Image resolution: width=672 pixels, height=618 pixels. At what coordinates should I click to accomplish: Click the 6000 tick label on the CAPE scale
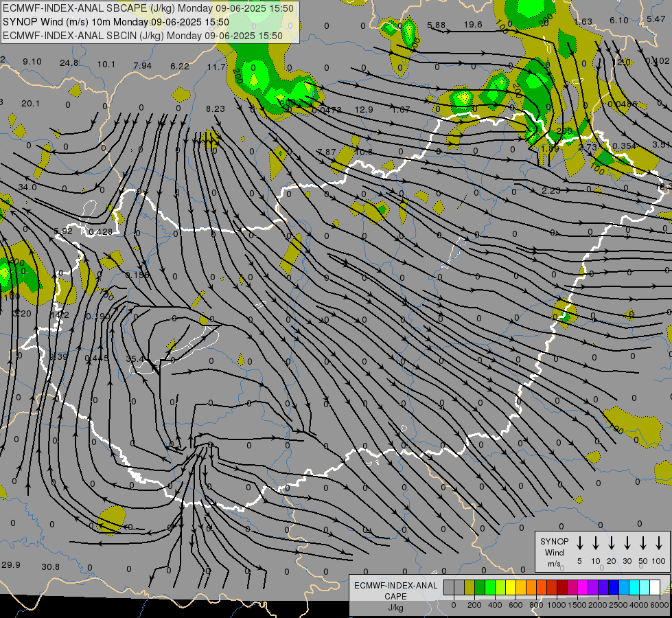(660, 605)
